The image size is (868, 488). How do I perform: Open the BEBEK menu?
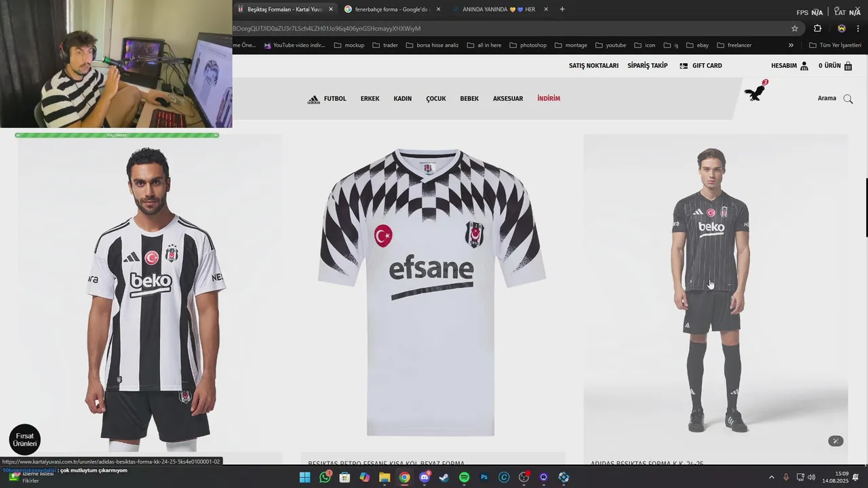pyautogui.click(x=469, y=99)
